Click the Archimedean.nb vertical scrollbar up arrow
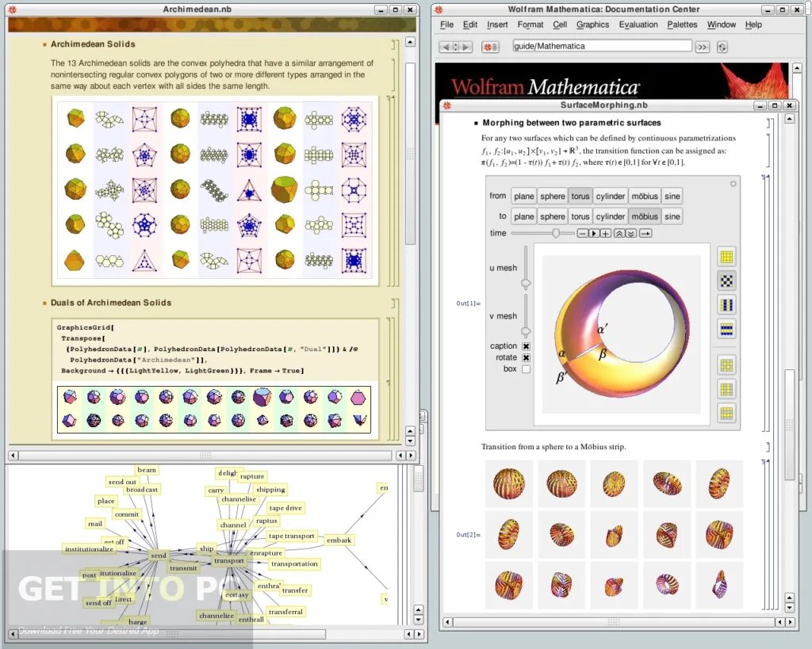Image resolution: width=812 pixels, height=649 pixels. 410,43
